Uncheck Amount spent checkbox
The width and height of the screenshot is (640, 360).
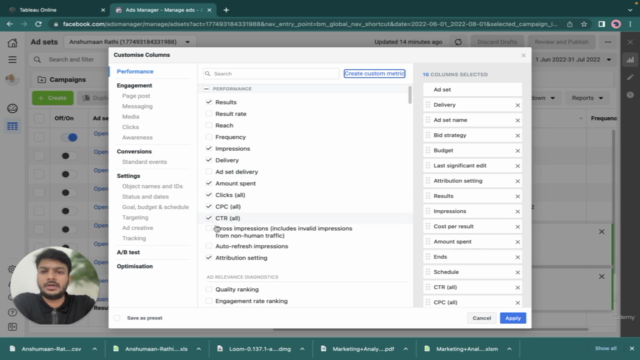[x=209, y=183]
